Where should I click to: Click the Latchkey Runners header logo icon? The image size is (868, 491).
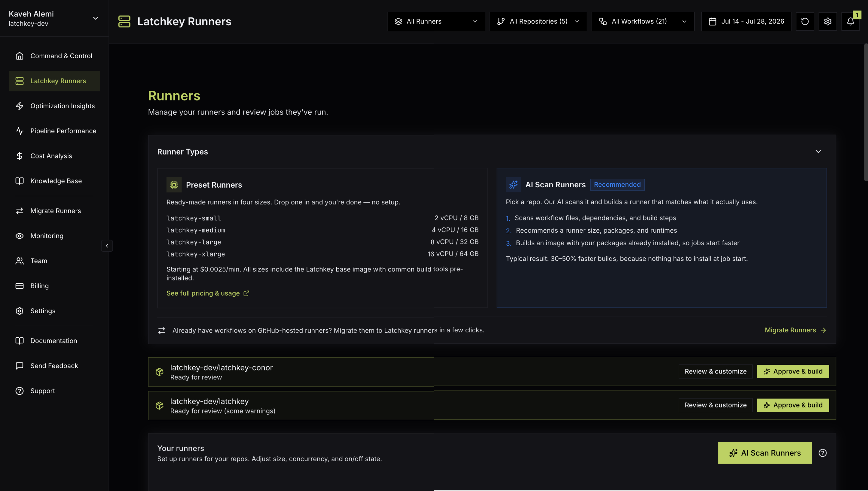[x=124, y=21]
